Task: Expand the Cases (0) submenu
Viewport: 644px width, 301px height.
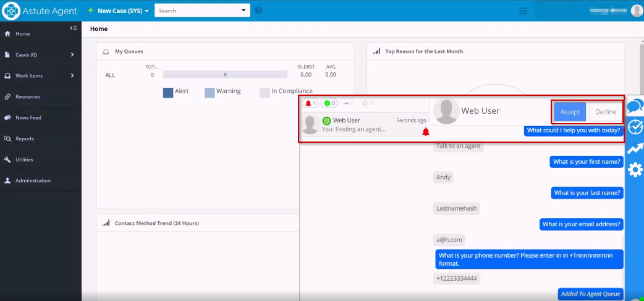Action: pos(72,54)
